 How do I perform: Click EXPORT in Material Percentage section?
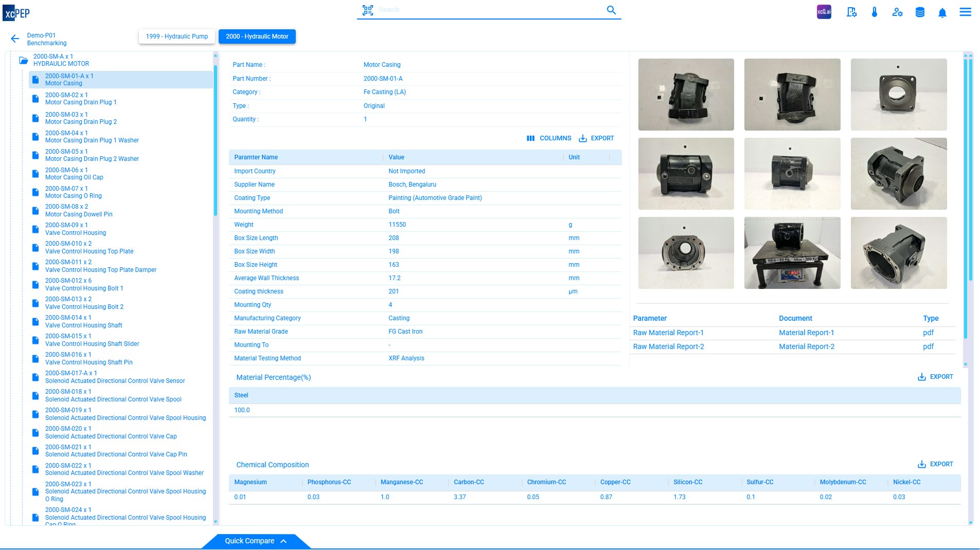[x=935, y=377]
